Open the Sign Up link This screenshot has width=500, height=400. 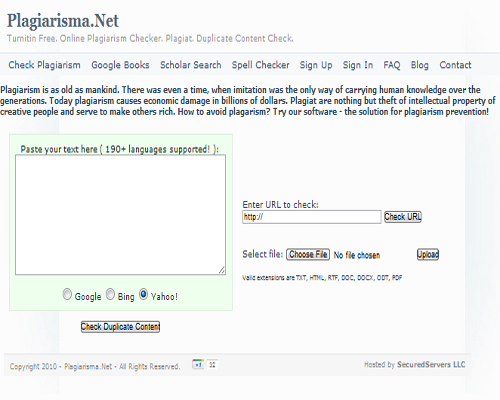pyautogui.click(x=316, y=65)
